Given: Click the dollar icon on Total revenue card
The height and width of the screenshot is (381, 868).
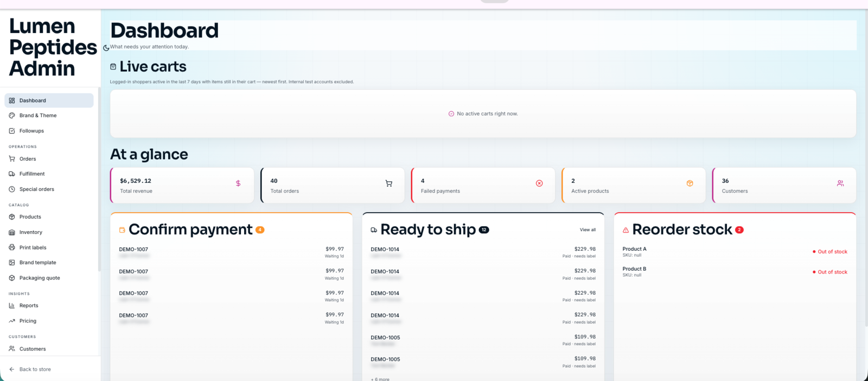Looking at the screenshot, I should click(x=238, y=183).
